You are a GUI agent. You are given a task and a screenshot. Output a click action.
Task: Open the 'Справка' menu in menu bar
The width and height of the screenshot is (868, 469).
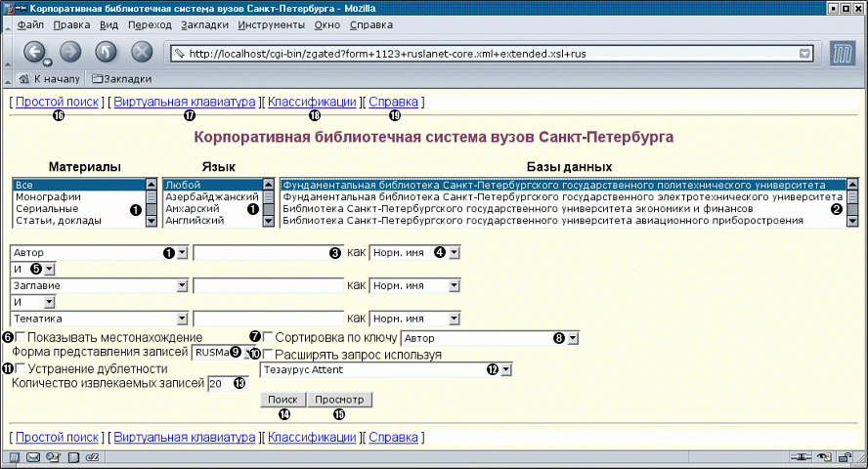(x=371, y=24)
